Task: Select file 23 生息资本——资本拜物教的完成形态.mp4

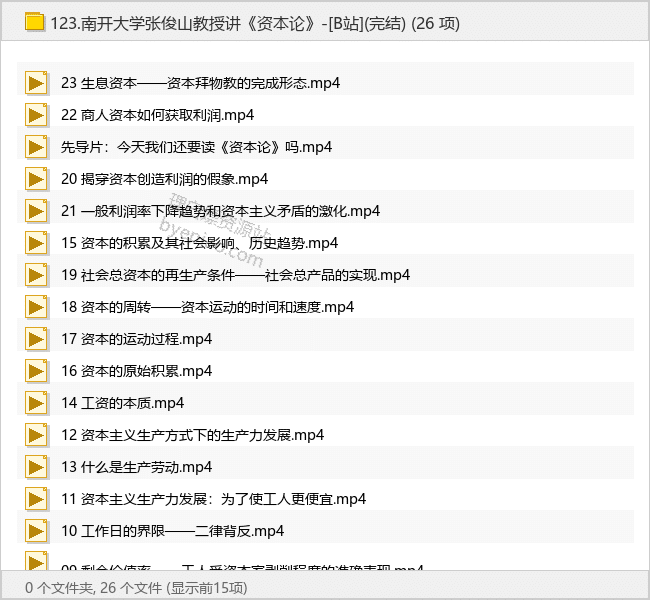Action: click(x=201, y=83)
